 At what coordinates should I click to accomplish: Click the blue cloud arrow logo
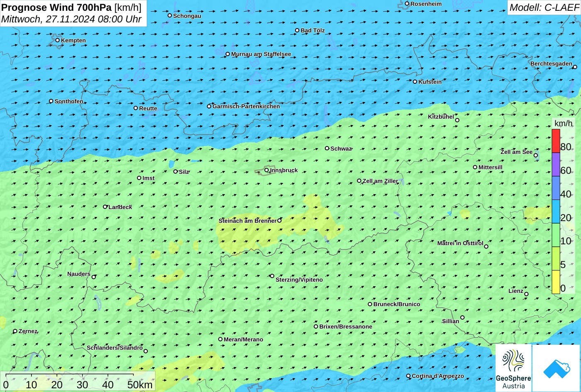coord(556,368)
